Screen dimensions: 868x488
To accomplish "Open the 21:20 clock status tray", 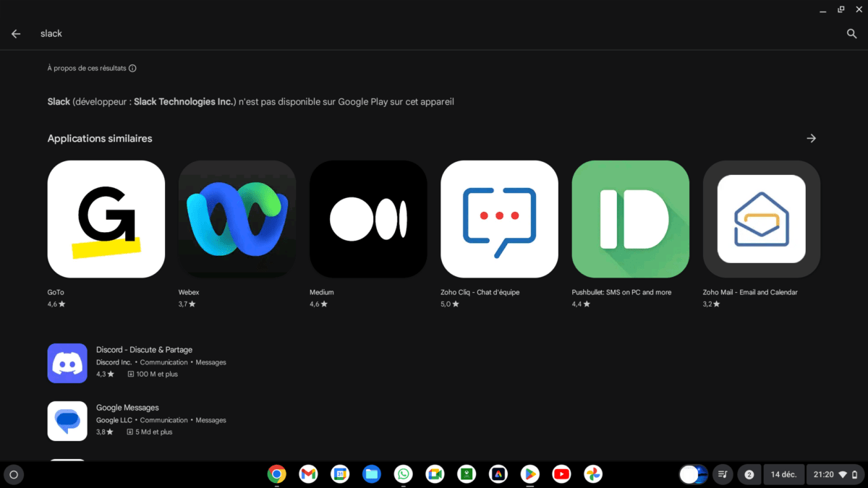I will 834,475.
